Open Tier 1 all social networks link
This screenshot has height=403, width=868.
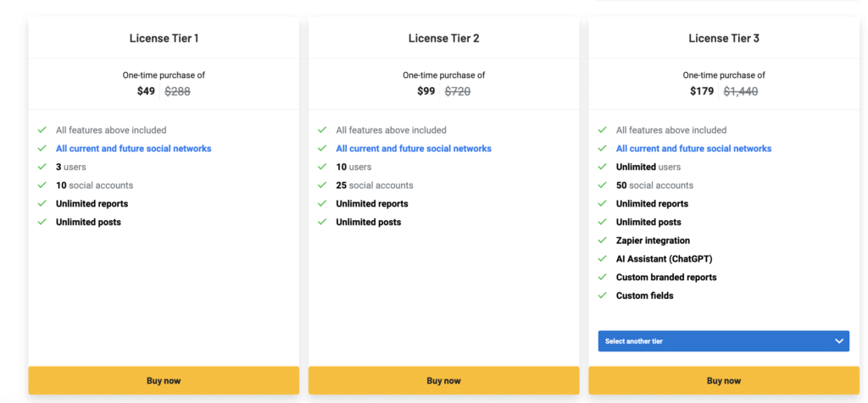pos(133,148)
